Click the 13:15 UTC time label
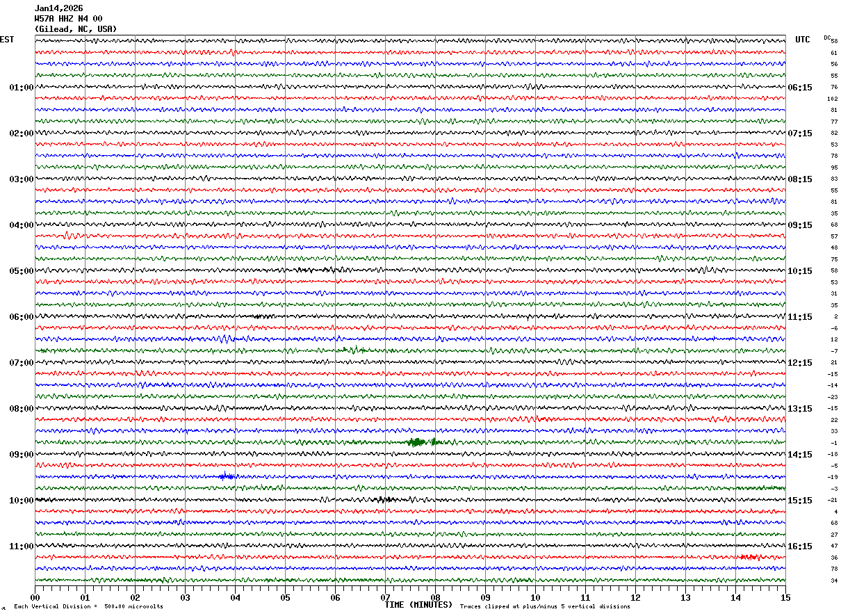 pos(800,409)
